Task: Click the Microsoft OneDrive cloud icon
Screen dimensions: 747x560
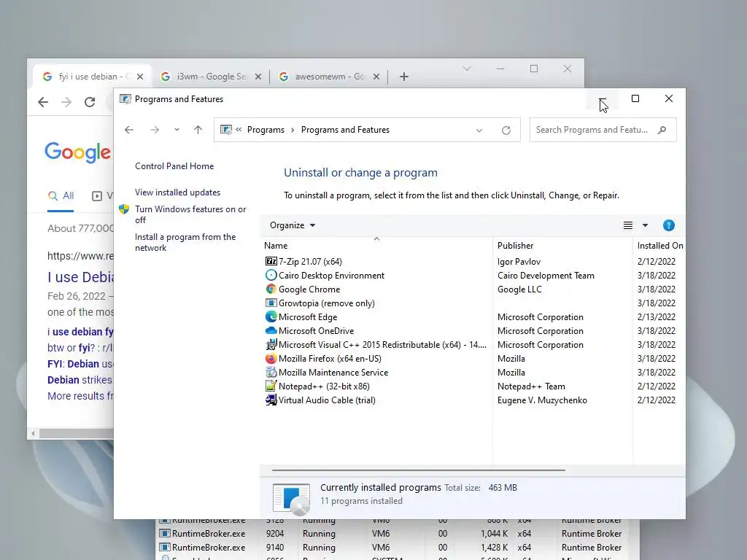Action: [271, 330]
